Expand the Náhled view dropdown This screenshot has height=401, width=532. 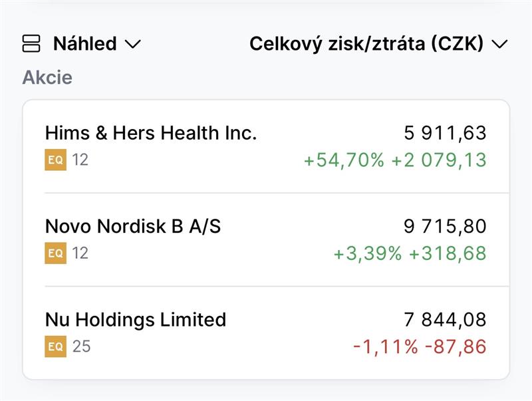[x=84, y=44]
